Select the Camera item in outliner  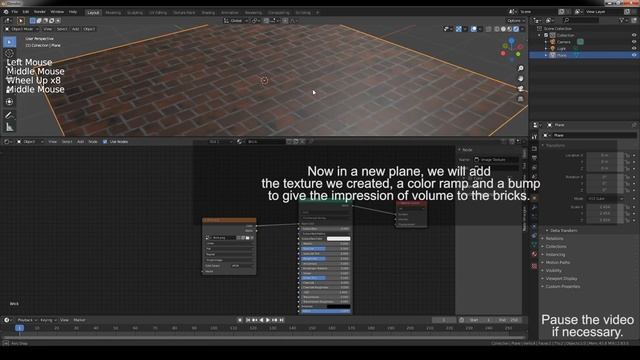[564, 42]
